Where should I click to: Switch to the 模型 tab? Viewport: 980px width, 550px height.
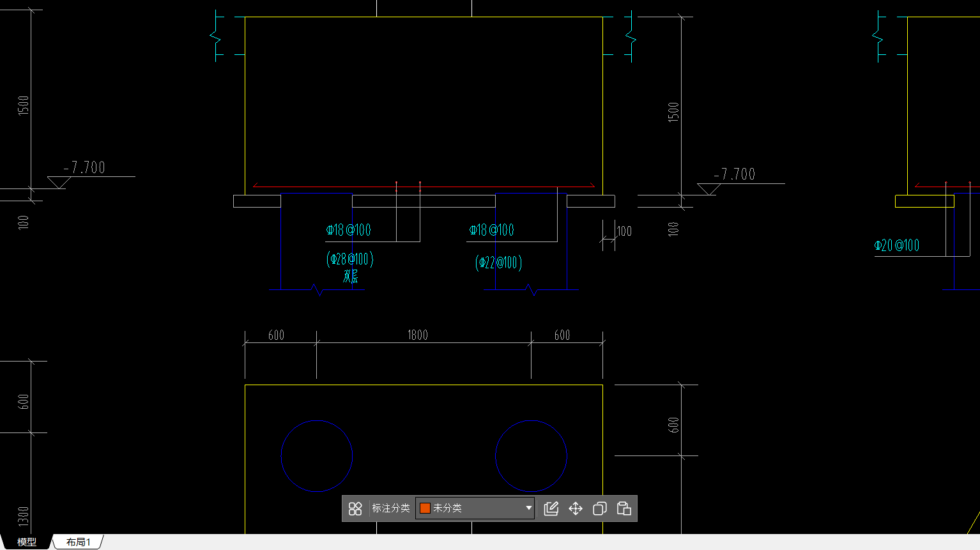point(27,542)
